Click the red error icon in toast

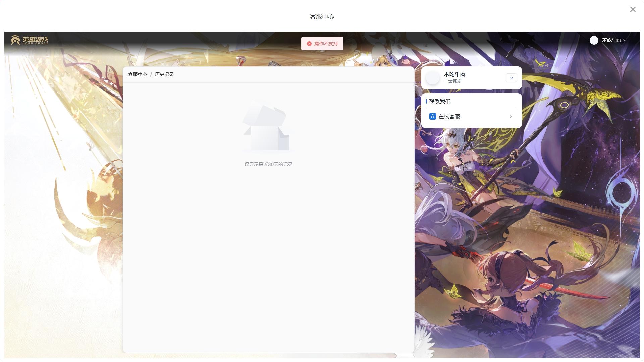(x=309, y=44)
